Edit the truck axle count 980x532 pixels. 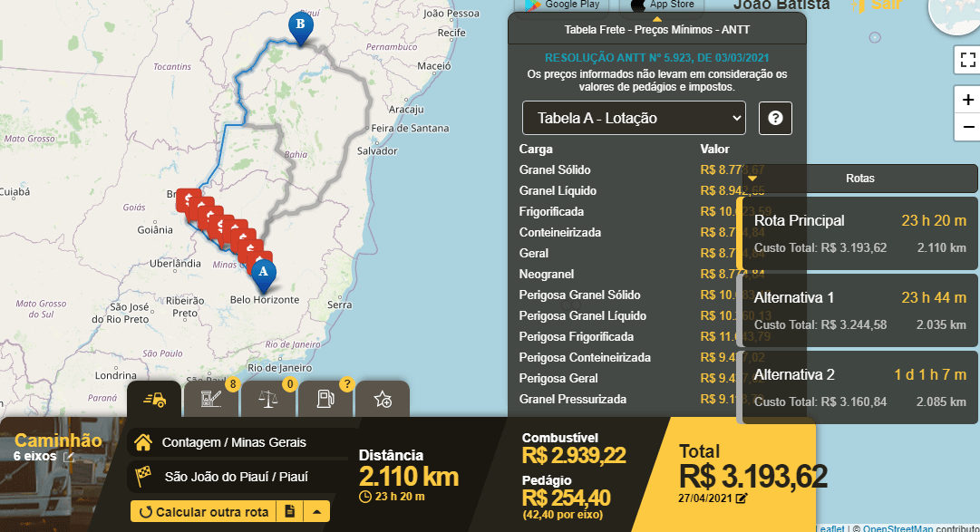[x=68, y=457]
